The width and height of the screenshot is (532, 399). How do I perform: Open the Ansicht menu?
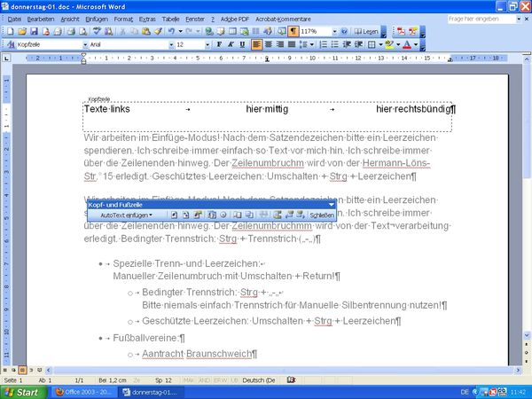coord(70,19)
